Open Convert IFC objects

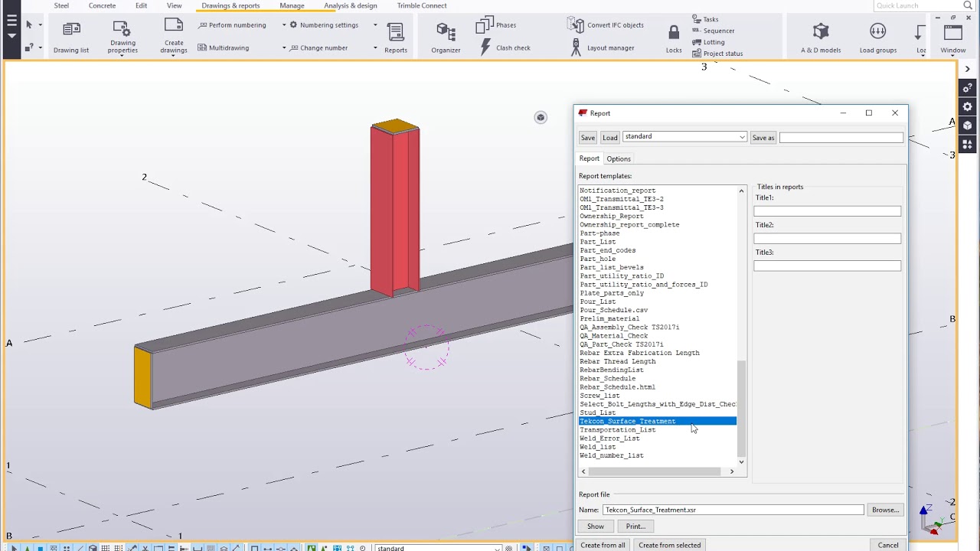click(x=606, y=25)
